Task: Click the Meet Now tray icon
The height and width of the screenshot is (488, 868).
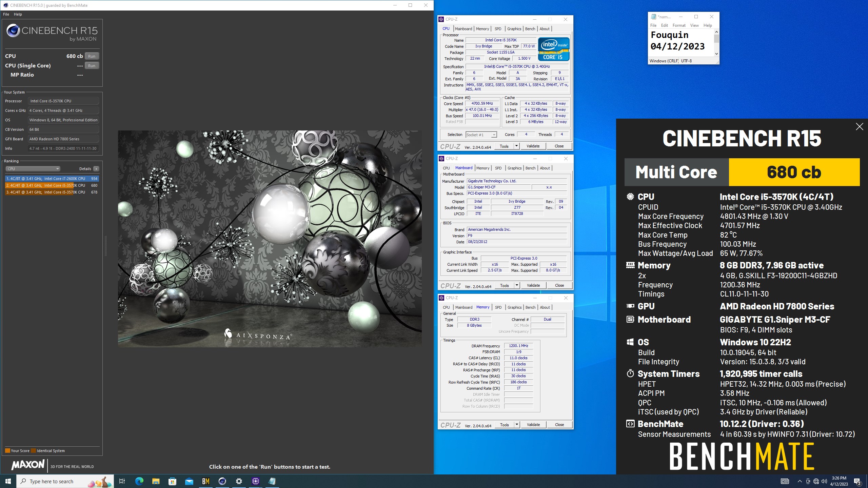Action: [x=808, y=481]
